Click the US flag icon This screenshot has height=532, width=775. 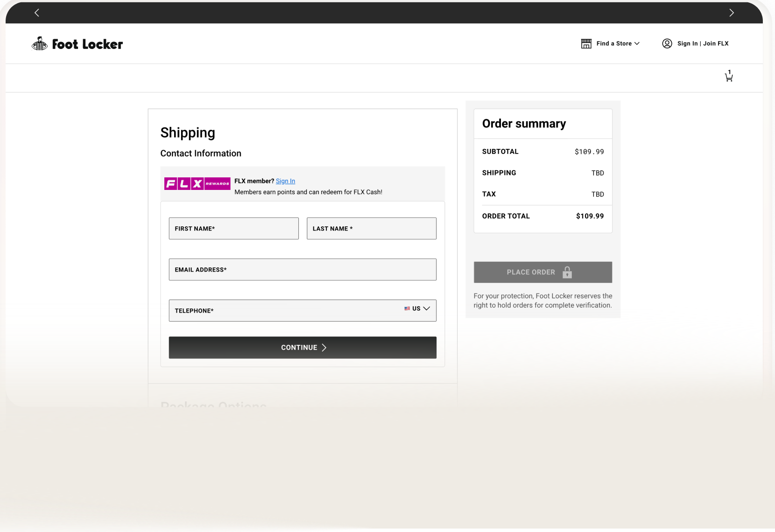407,308
